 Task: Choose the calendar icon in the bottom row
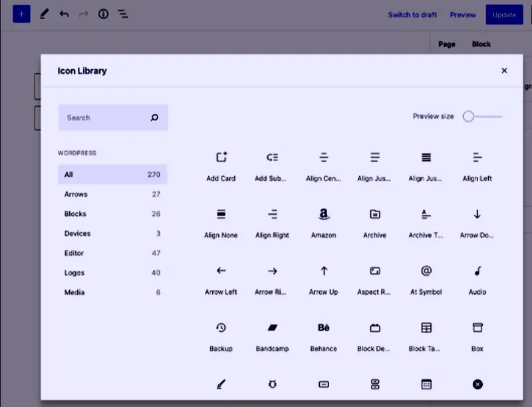pyautogui.click(x=426, y=384)
